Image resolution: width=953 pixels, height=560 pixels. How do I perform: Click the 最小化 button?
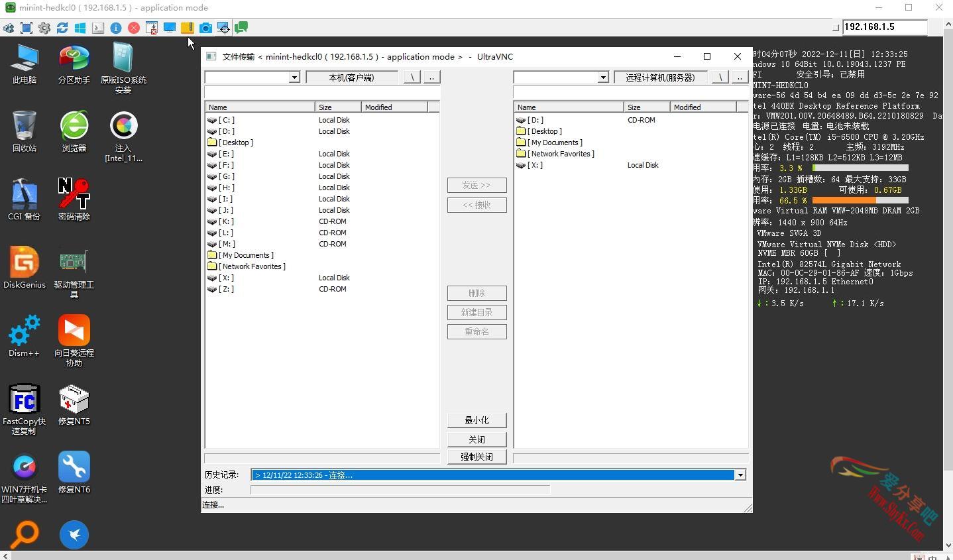pyautogui.click(x=476, y=420)
